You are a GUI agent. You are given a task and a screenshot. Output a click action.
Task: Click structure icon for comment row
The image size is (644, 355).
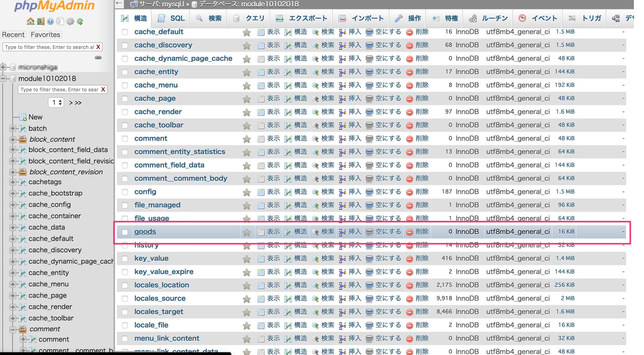[288, 139]
